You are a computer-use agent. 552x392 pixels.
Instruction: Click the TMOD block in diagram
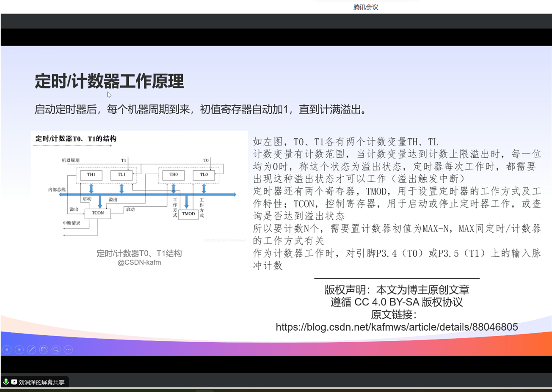[x=188, y=214]
